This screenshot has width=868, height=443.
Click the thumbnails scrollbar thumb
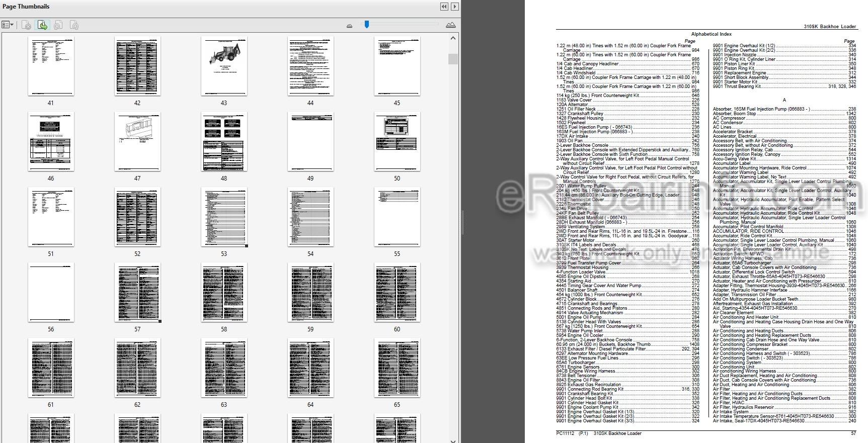[453, 59]
